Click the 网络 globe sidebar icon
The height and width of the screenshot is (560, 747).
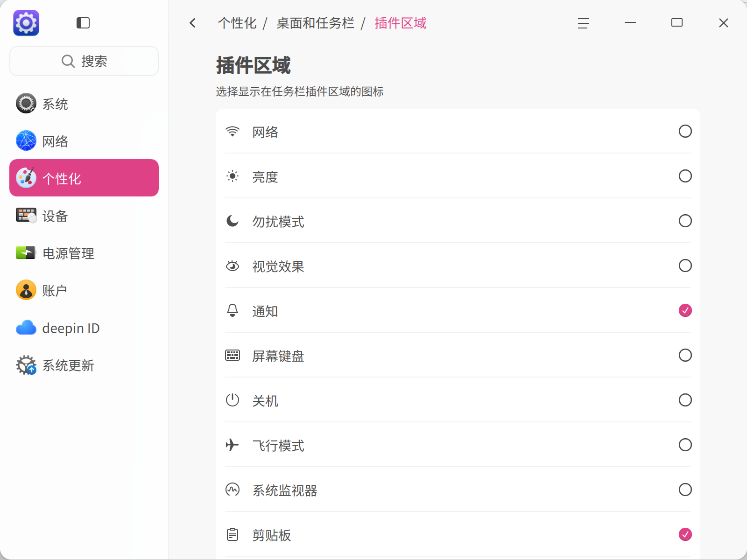[x=26, y=141]
